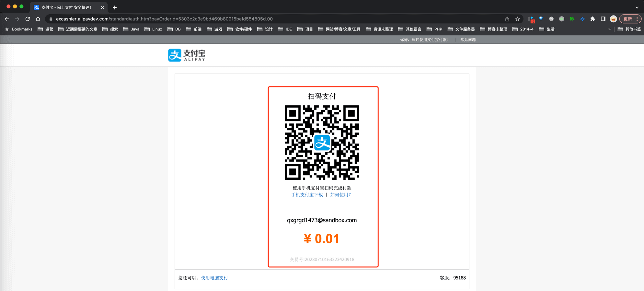Click the Alipay logo in header

(187, 55)
